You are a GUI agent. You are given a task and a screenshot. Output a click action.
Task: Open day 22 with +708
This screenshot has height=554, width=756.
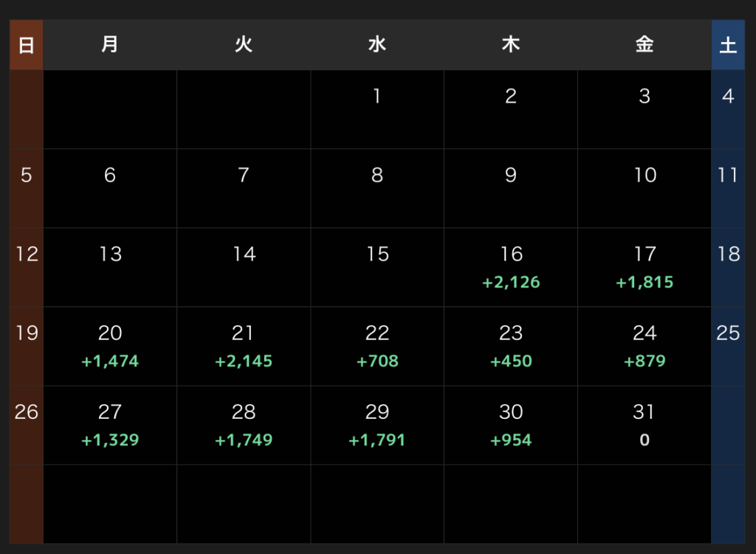pos(377,346)
